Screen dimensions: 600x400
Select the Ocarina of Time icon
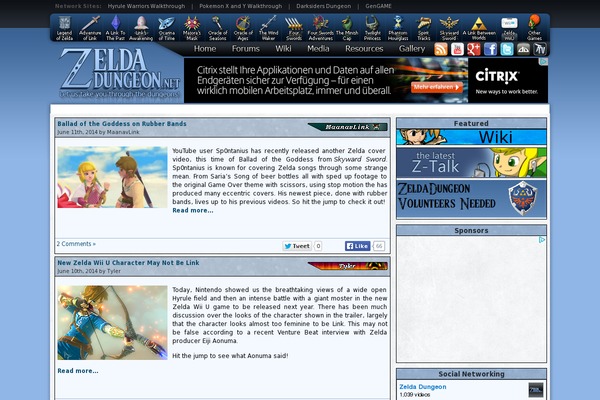[166, 28]
